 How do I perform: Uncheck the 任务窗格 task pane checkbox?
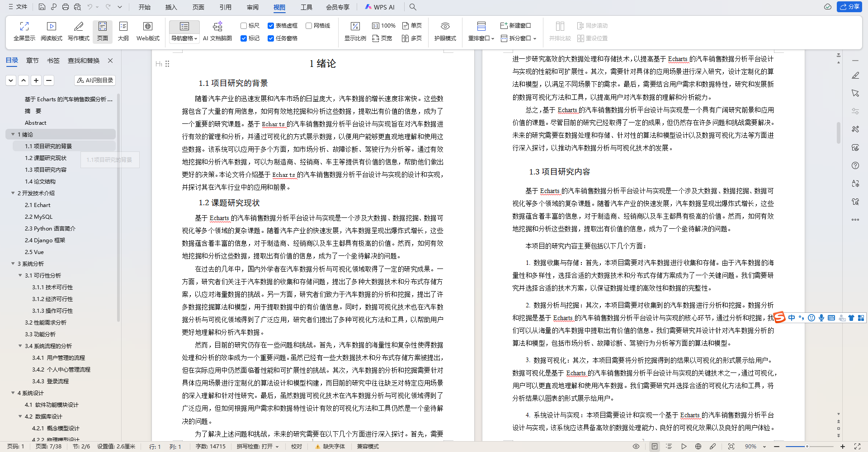(271, 38)
